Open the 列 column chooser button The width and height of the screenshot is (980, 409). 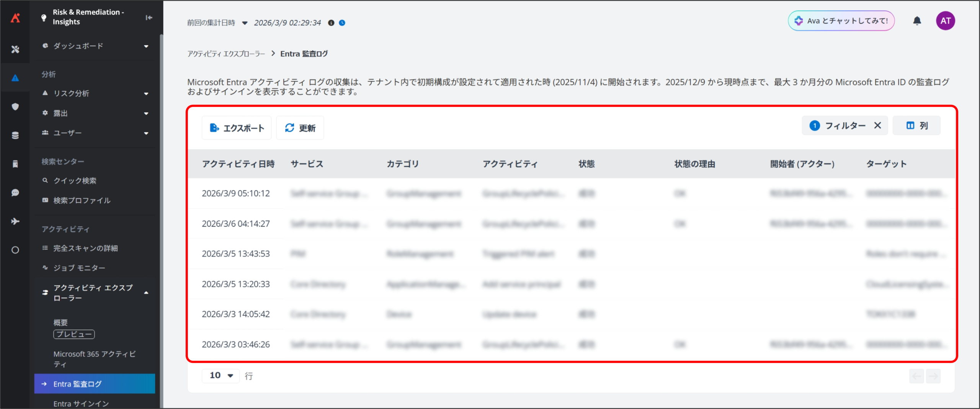point(916,125)
